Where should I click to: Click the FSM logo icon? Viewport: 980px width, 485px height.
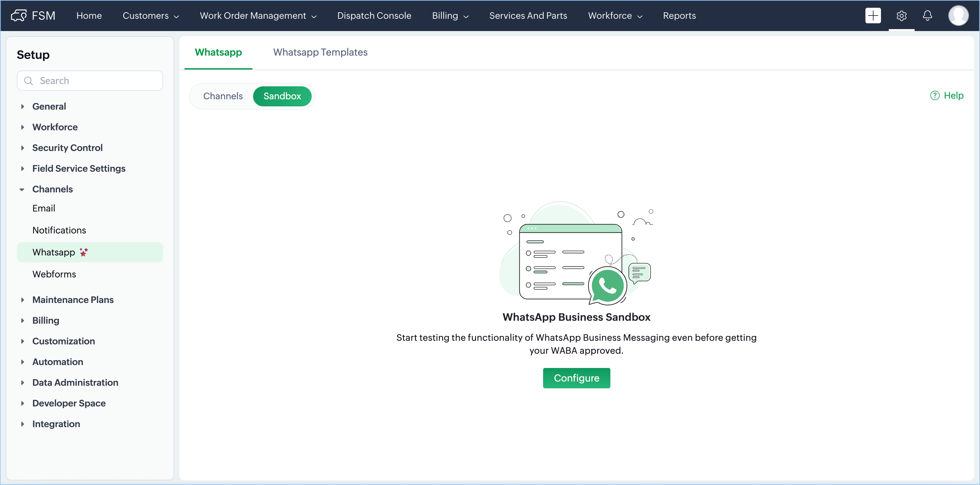tap(19, 16)
